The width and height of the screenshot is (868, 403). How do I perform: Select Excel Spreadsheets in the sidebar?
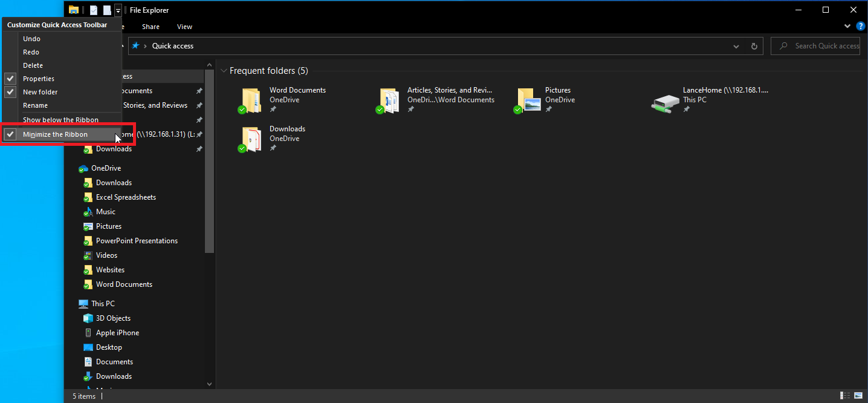126,197
